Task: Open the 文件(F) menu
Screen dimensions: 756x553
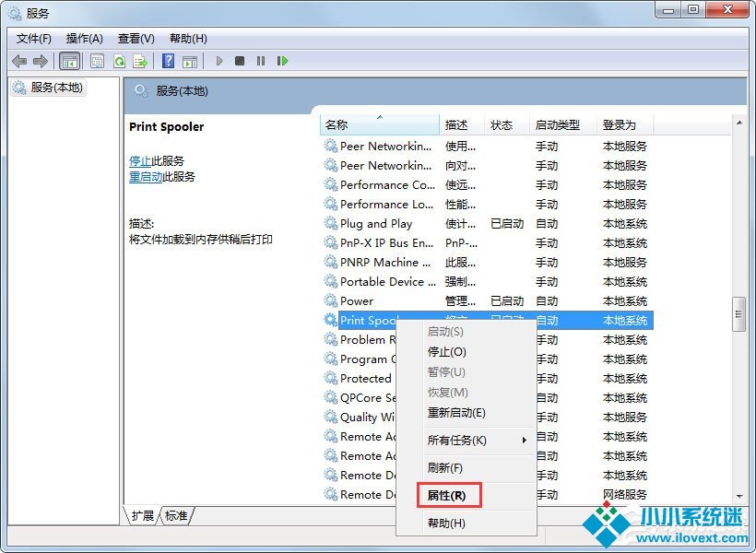Action: click(x=34, y=39)
